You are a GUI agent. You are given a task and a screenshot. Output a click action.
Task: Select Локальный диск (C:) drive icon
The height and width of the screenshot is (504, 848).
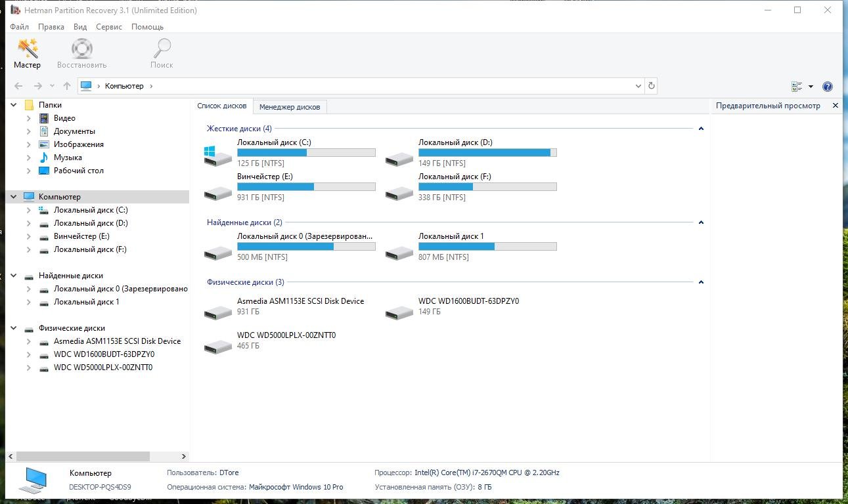point(218,156)
